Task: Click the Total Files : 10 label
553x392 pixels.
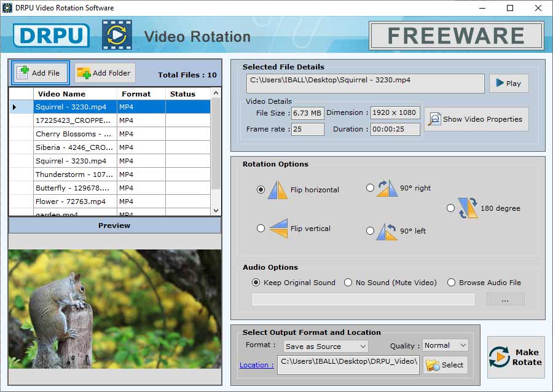Action: pos(187,75)
